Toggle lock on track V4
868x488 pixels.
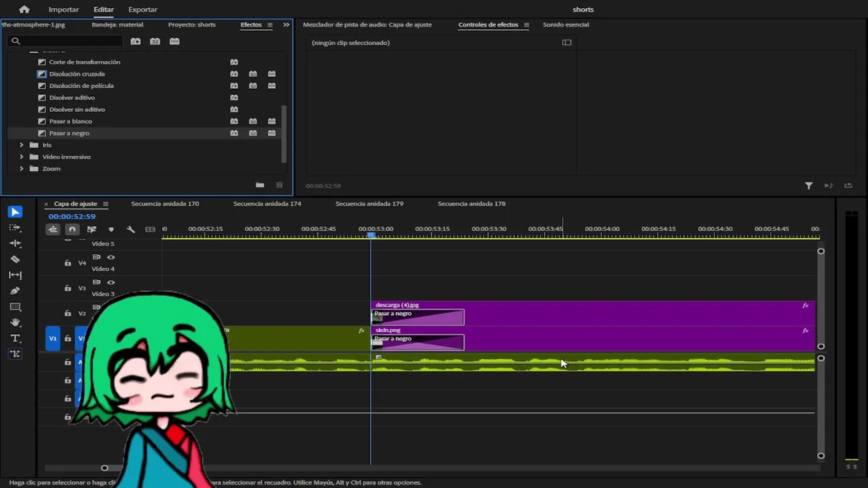(68, 263)
